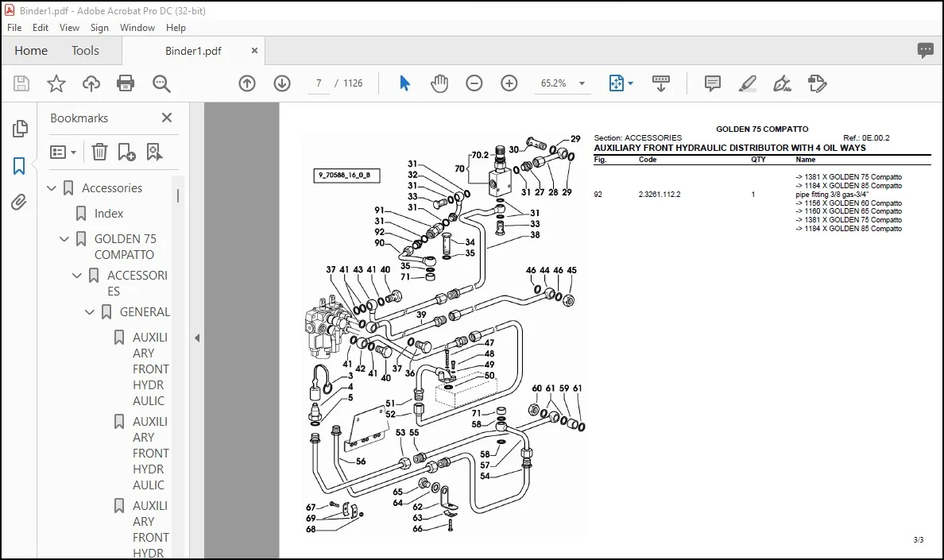Open the zoom level dropdown

pyautogui.click(x=582, y=83)
